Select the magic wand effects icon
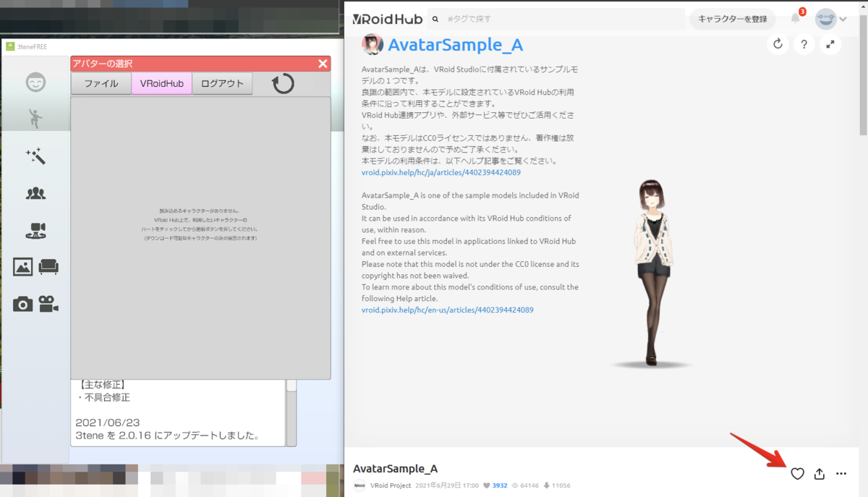Viewport: 868px width, 497px height. click(36, 156)
